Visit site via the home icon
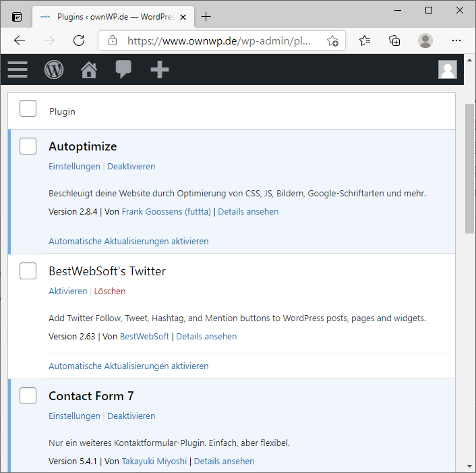The width and height of the screenshot is (476, 473). click(88, 69)
